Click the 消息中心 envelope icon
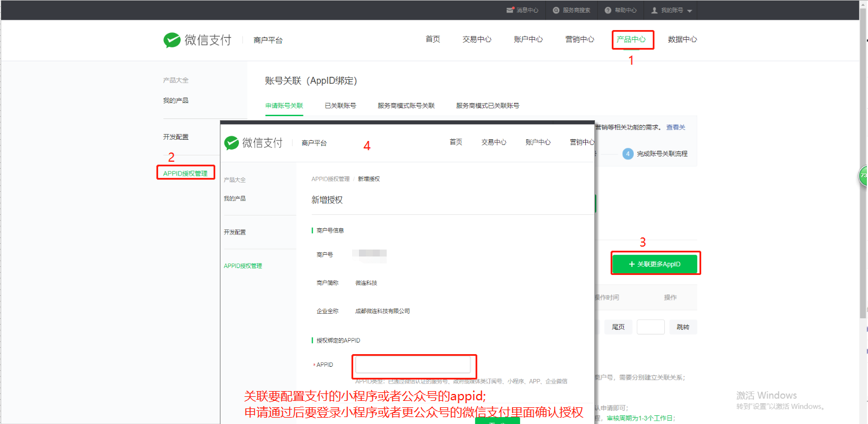 [x=510, y=10]
